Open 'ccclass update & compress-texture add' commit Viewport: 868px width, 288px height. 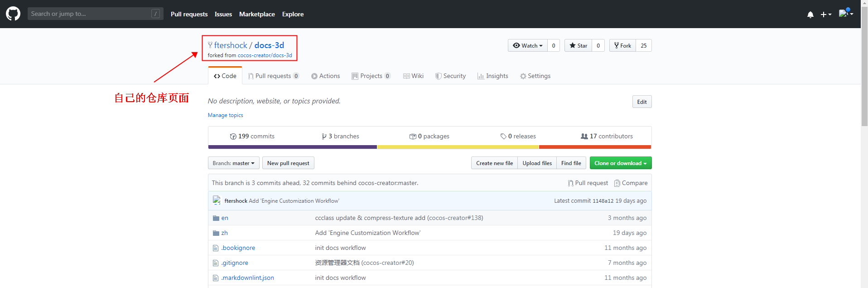370,218
